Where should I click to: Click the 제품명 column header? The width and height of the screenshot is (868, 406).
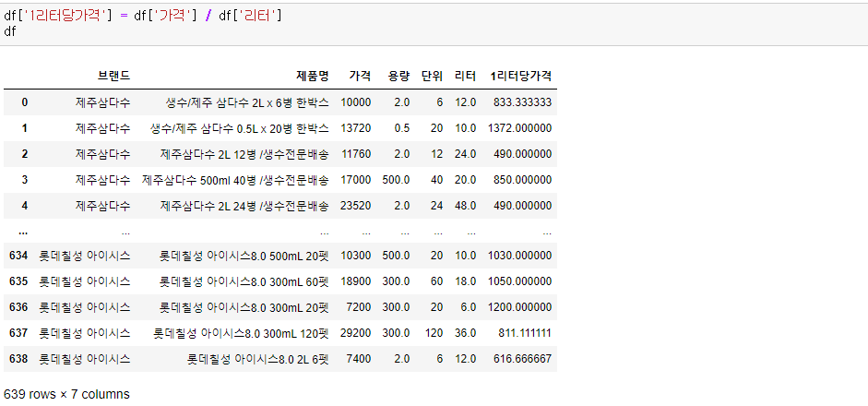(312, 76)
